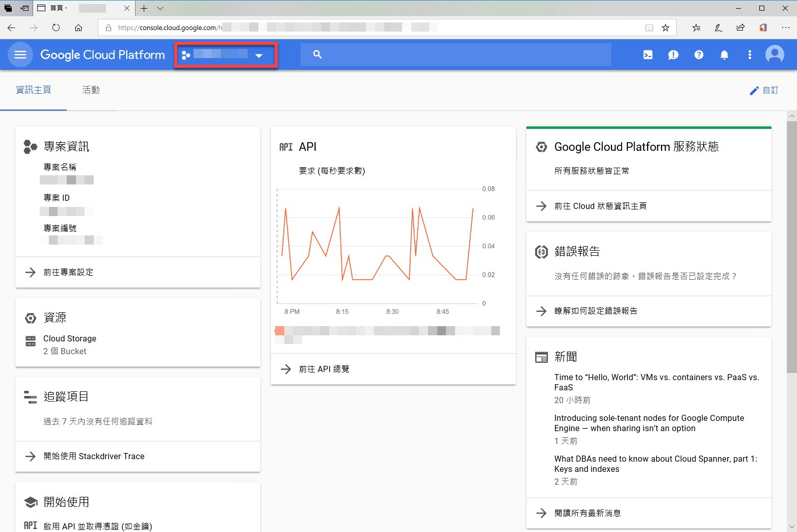Screen dimensions: 797x532
Task: Click the 新聞 card icon
Action: click(x=541, y=357)
